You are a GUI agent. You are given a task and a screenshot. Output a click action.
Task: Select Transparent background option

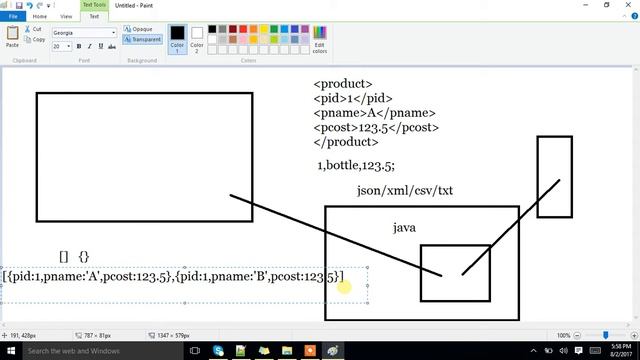tap(142, 40)
